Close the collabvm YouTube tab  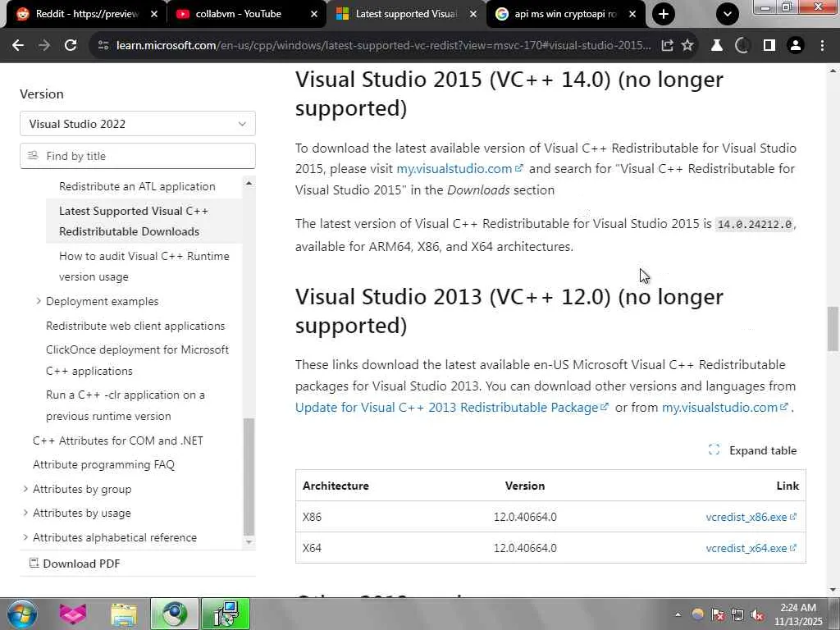point(314,15)
